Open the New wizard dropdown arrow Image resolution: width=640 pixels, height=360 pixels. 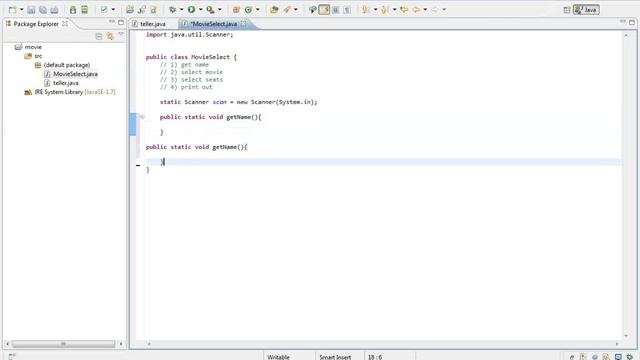(22, 9)
